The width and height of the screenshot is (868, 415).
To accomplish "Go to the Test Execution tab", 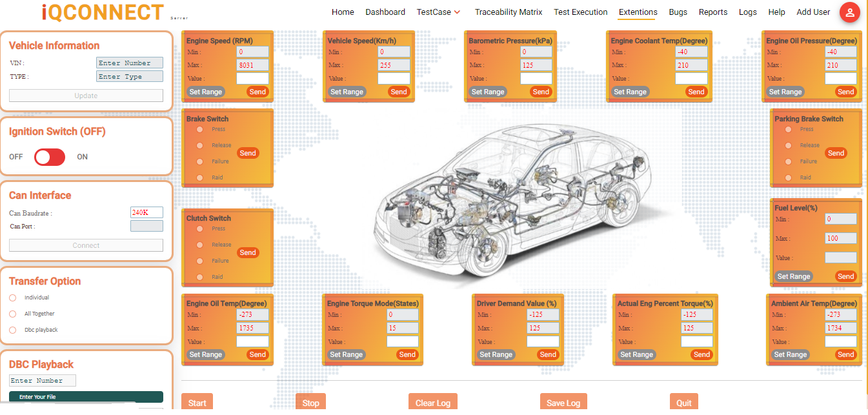I will pyautogui.click(x=580, y=12).
